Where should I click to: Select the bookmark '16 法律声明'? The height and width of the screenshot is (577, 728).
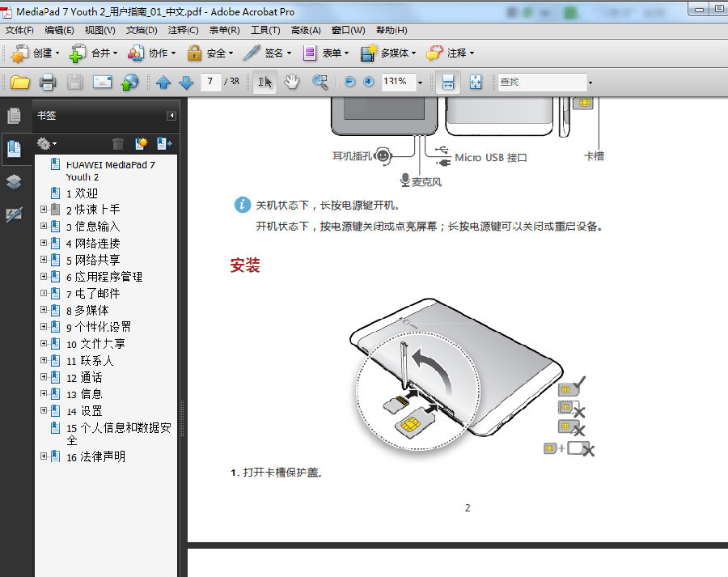click(100, 456)
